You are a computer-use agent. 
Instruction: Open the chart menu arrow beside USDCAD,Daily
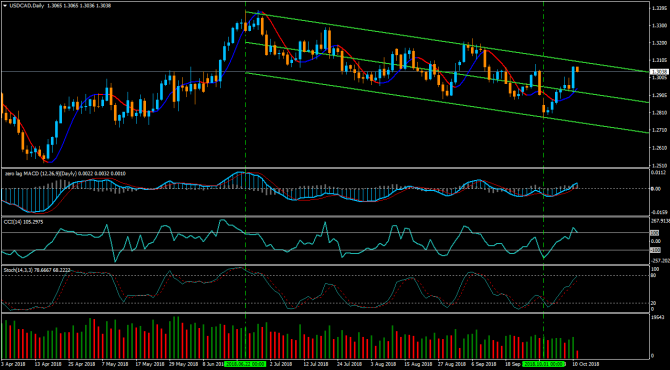tap(5, 6)
